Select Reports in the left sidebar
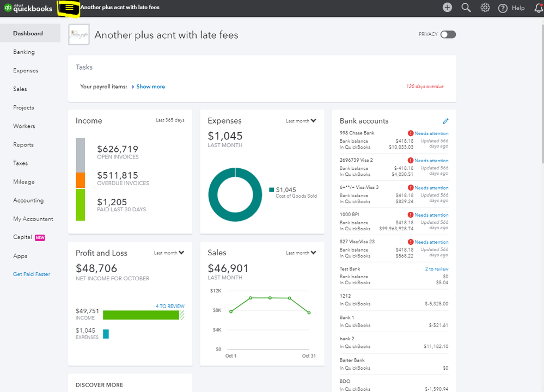Viewport: 544px width, 392px height. point(23,145)
